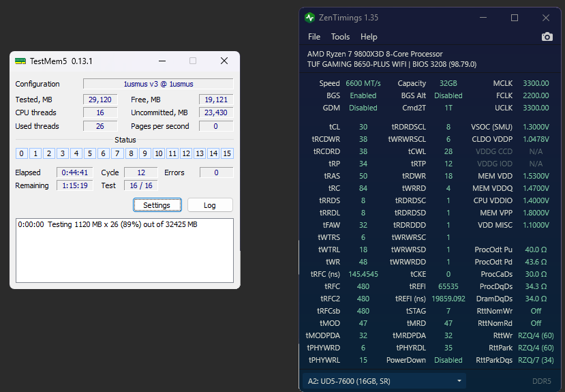Click the Configuration field 1usmus v3 @ 1usmus

(158, 84)
